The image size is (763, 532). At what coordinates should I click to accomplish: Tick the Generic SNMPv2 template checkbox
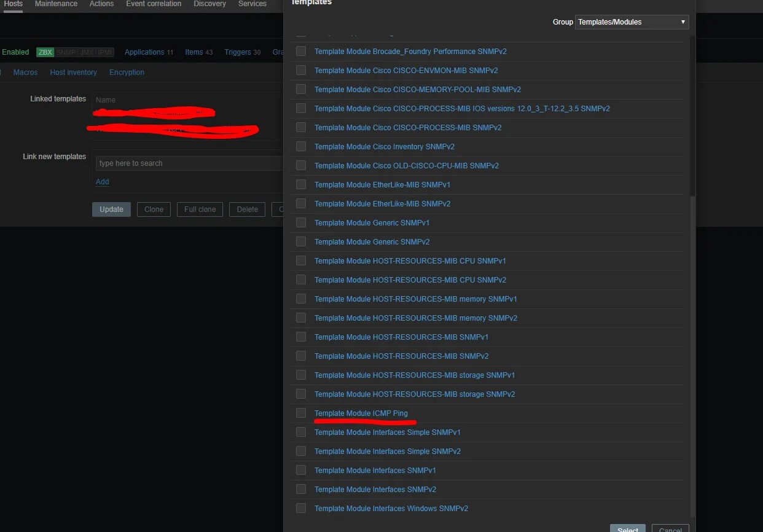[x=301, y=241]
